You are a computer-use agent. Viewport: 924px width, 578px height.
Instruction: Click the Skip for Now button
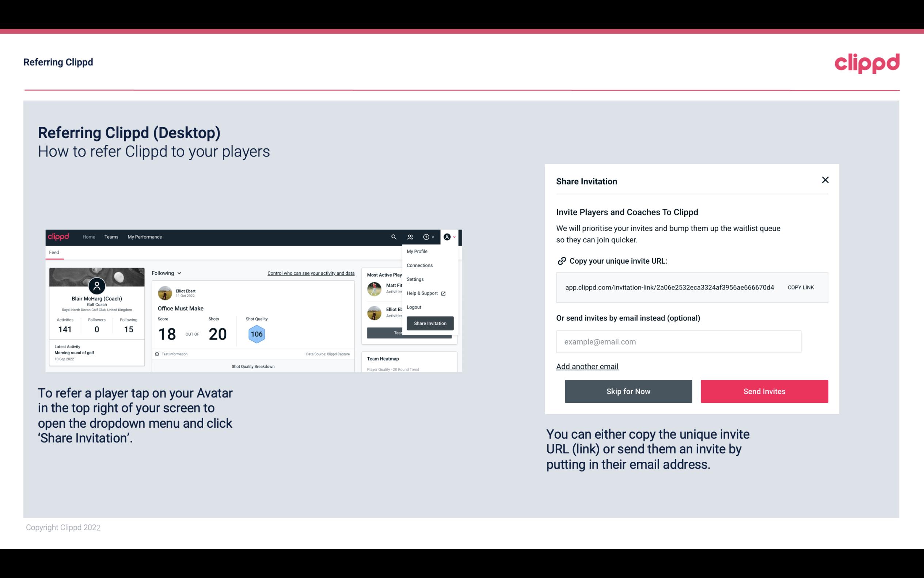[629, 391]
